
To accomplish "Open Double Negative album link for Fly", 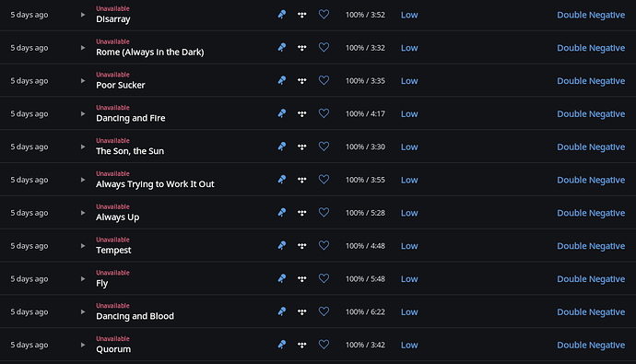I will (591, 279).
